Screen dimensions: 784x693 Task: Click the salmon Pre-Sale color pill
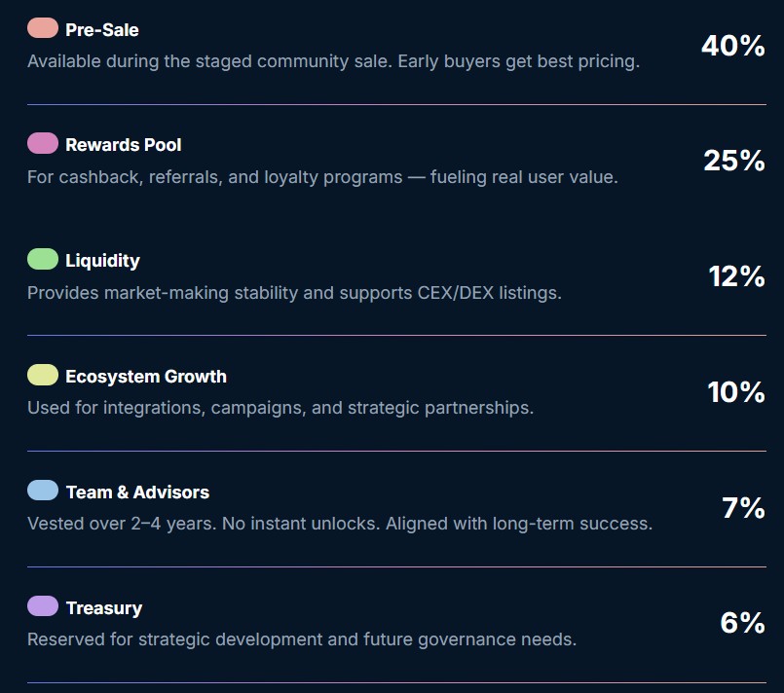[43, 28]
